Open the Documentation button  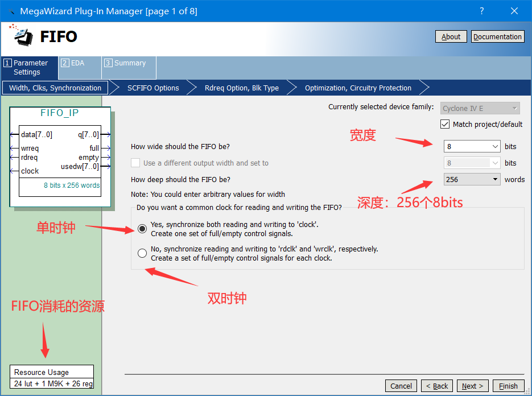(497, 36)
